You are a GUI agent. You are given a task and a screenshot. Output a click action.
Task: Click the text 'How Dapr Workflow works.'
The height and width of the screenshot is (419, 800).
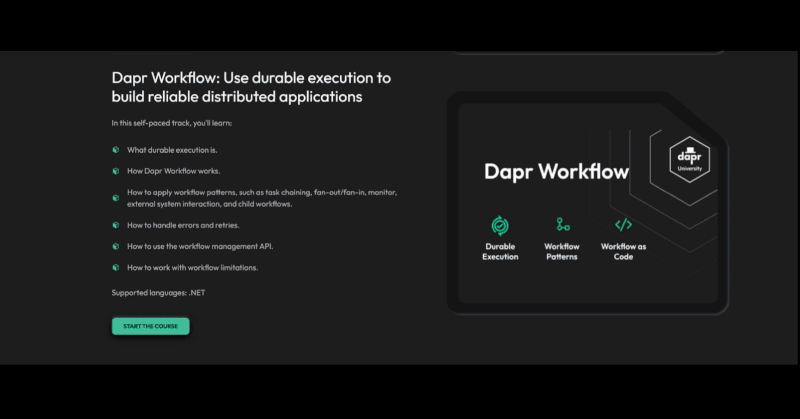pos(173,171)
